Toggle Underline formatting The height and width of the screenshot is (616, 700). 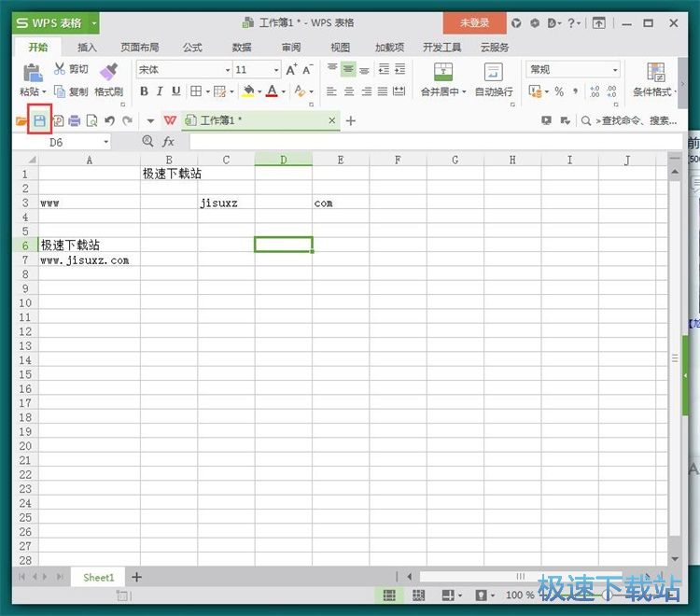pyautogui.click(x=175, y=91)
